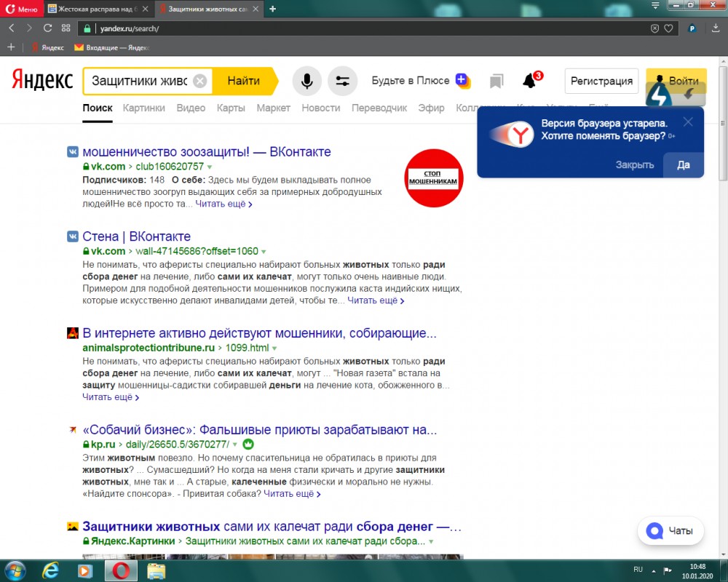Open the Opera Меню button

pos(22,9)
